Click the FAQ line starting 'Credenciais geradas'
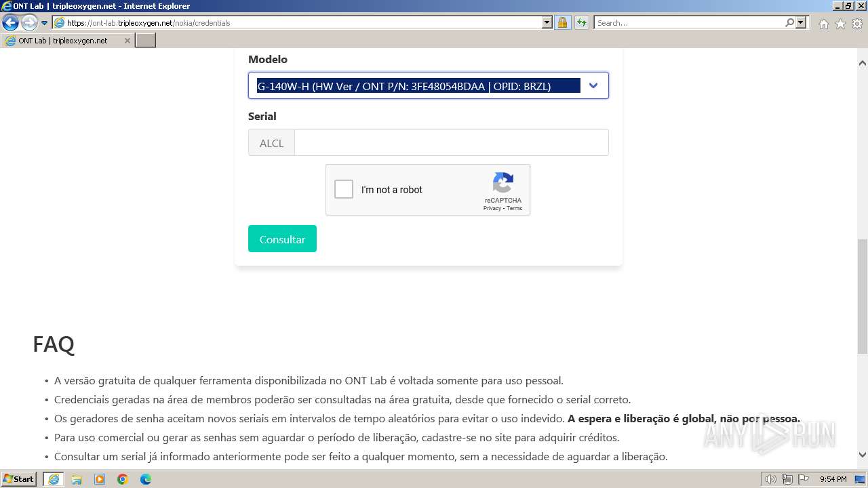Image resolution: width=868 pixels, height=488 pixels. 342,400
